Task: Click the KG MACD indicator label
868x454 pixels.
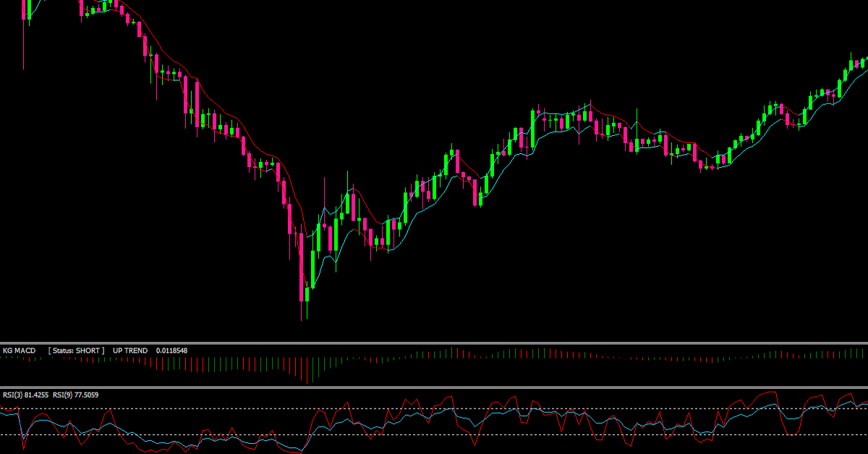Action: [19, 351]
